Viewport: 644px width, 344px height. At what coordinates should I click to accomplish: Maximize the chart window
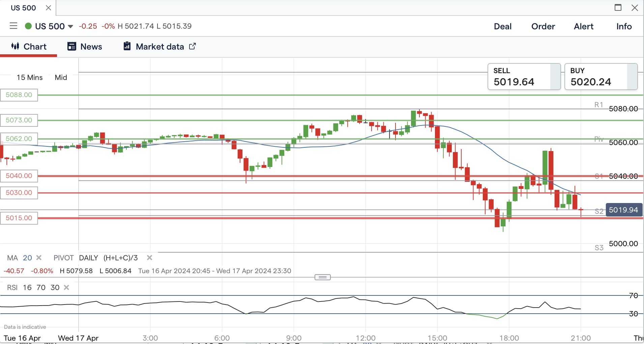pyautogui.click(x=618, y=7)
